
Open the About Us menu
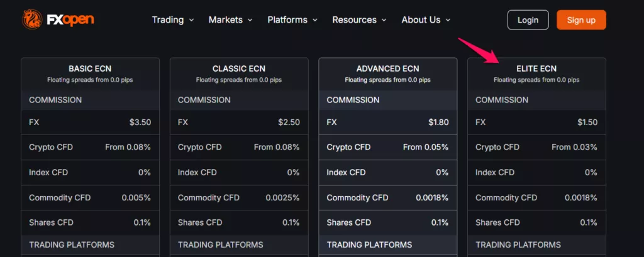point(421,19)
